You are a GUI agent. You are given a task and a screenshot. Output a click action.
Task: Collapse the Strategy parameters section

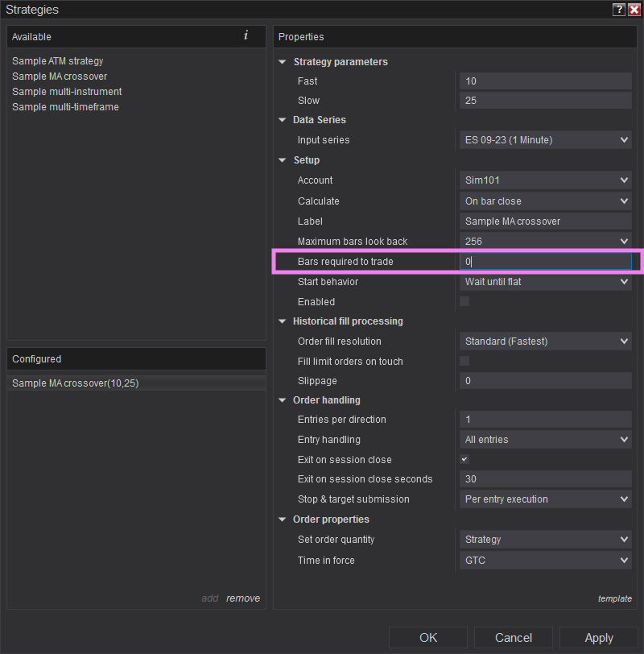283,62
